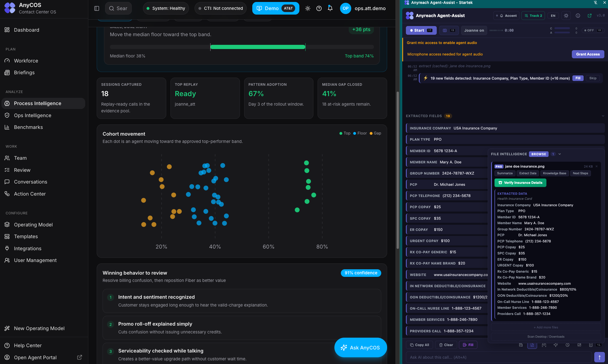Viewport: 608px width, 364px height.
Task: Open the news/notes panel icon
Action: click(521, 345)
